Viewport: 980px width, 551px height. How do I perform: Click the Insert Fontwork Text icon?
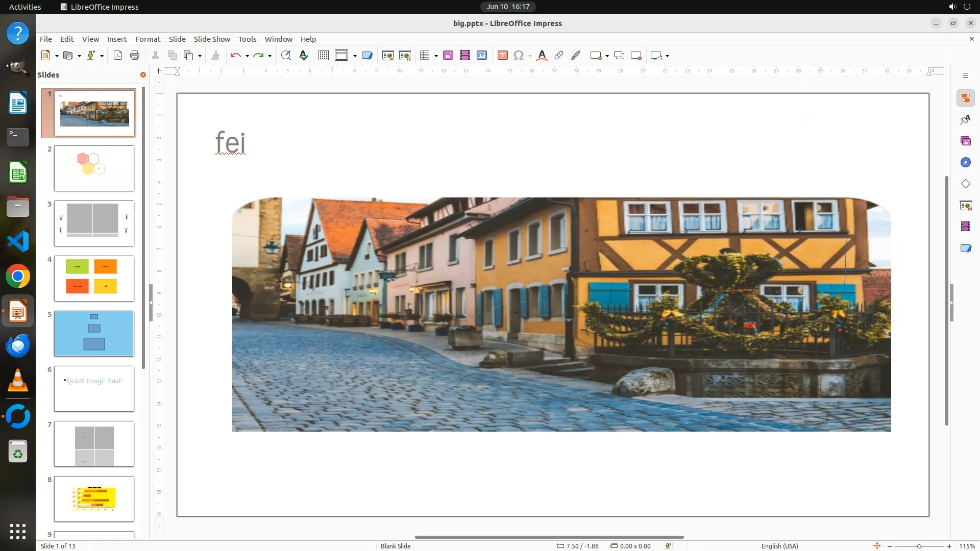(542, 56)
